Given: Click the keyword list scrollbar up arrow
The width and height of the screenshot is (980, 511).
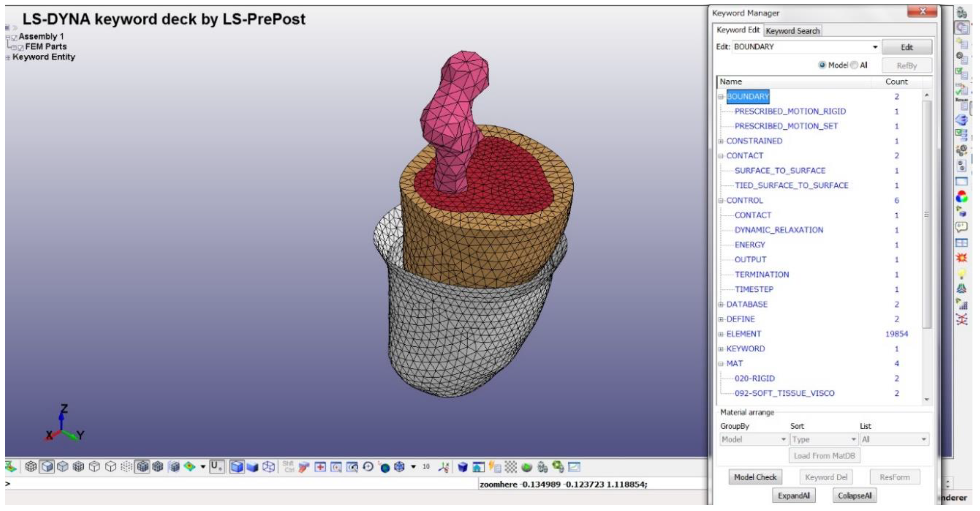Looking at the screenshot, I should 927,95.
